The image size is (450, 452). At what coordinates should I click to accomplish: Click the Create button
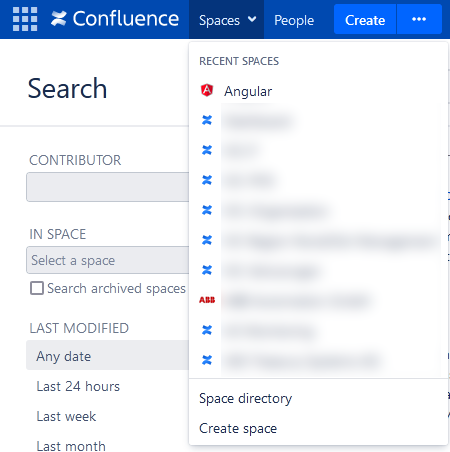pyautogui.click(x=365, y=19)
